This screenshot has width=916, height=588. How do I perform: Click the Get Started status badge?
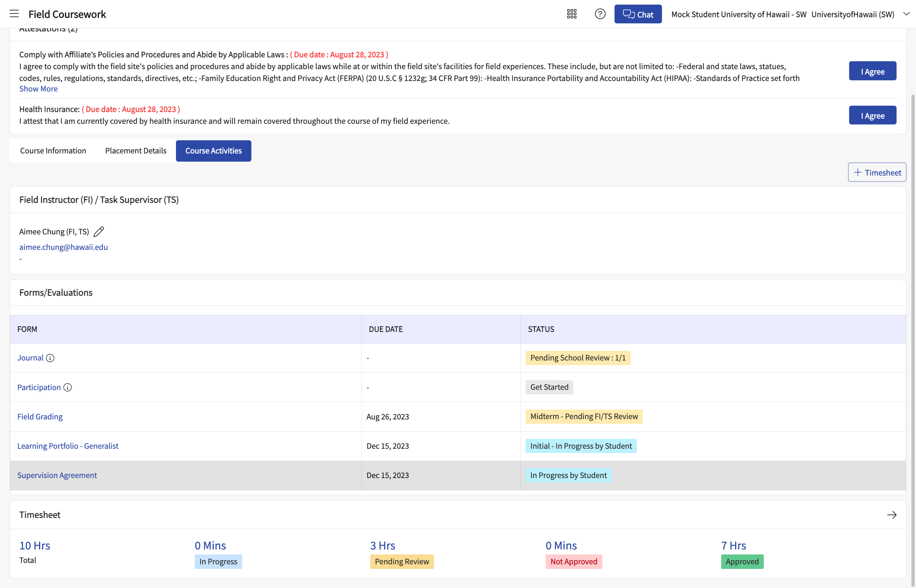tap(549, 387)
